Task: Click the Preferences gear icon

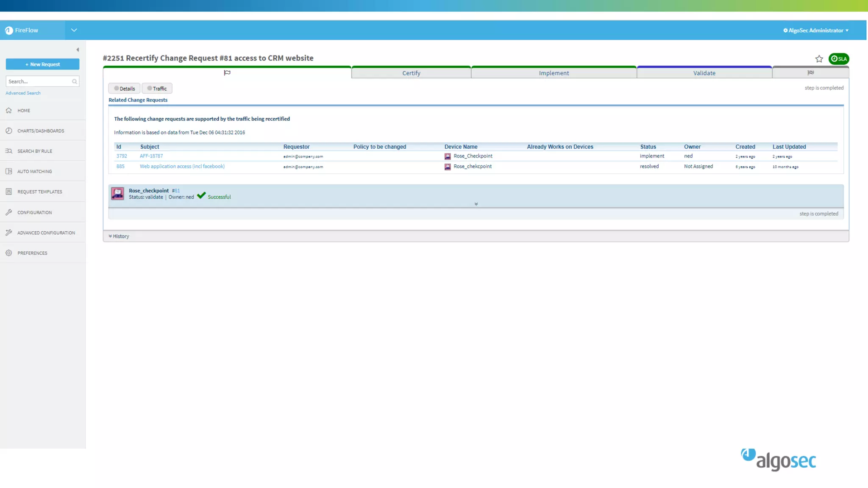Action: click(9, 253)
